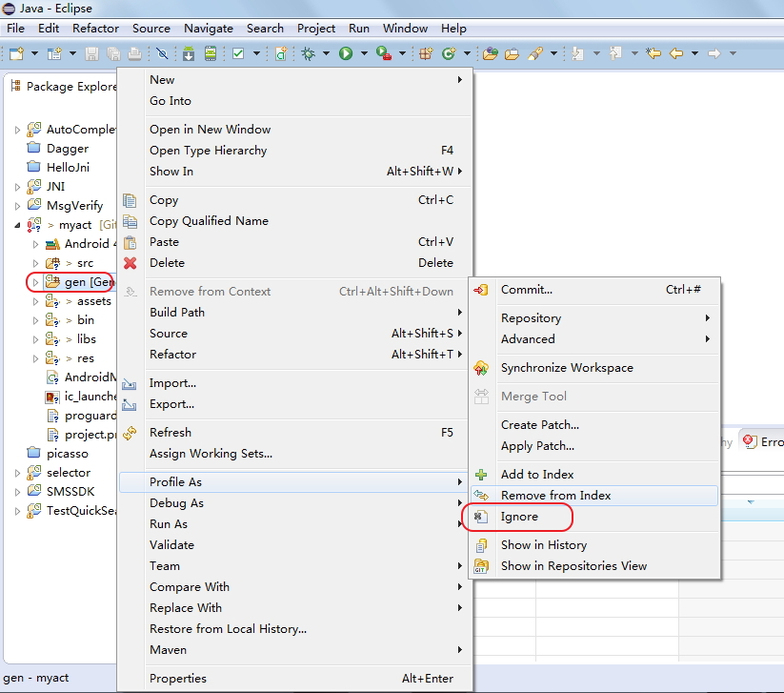
Task: Click the green Add to Index plus icon
Action: point(481,475)
